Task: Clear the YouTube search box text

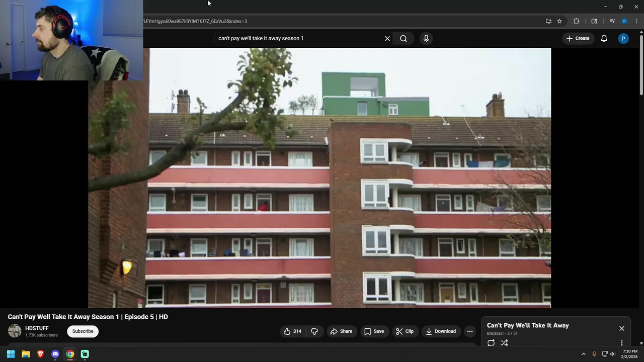Action: coord(387,38)
